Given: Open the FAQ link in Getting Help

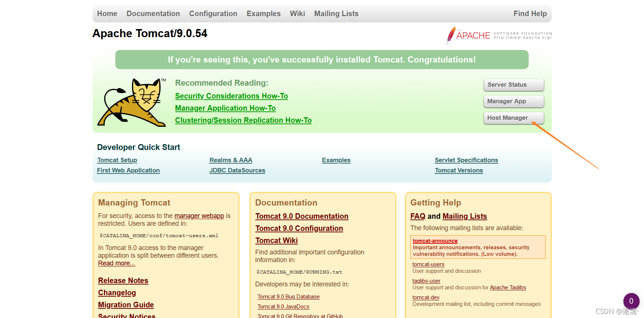Looking at the screenshot, I should tap(418, 216).
